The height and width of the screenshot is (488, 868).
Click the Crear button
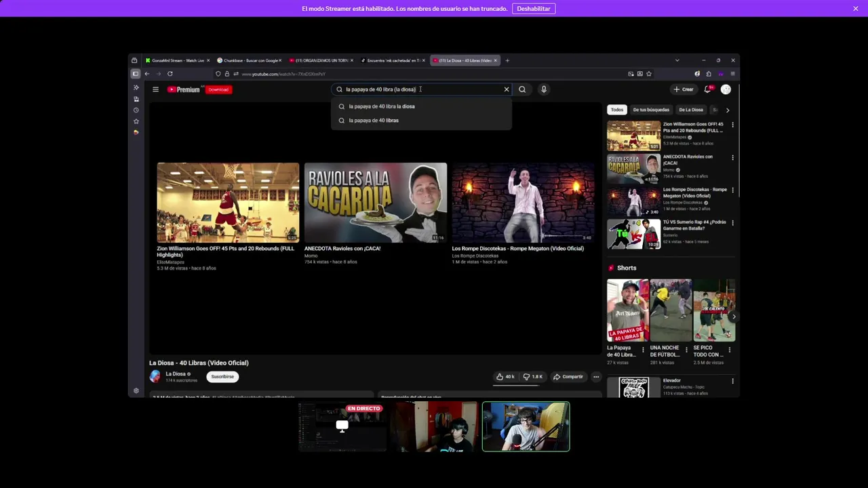(x=684, y=89)
